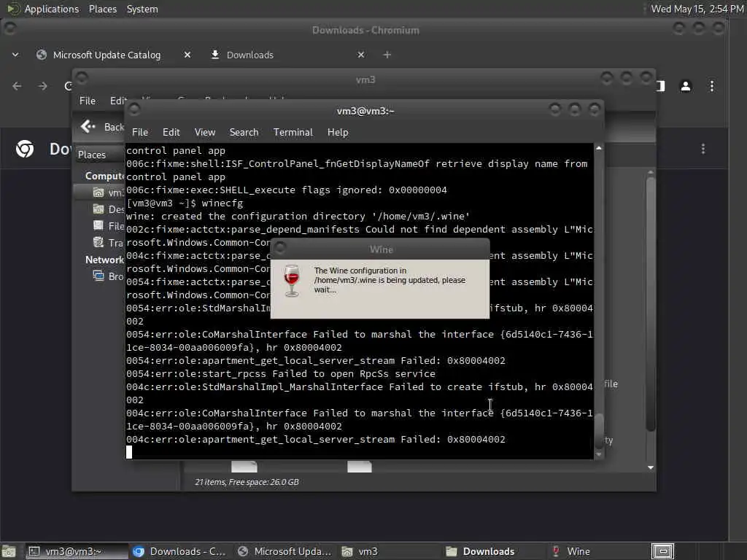Image resolution: width=747 pixels, height=560 pixels.
Task: Open the terminal Edit menu
Action: 171,133
